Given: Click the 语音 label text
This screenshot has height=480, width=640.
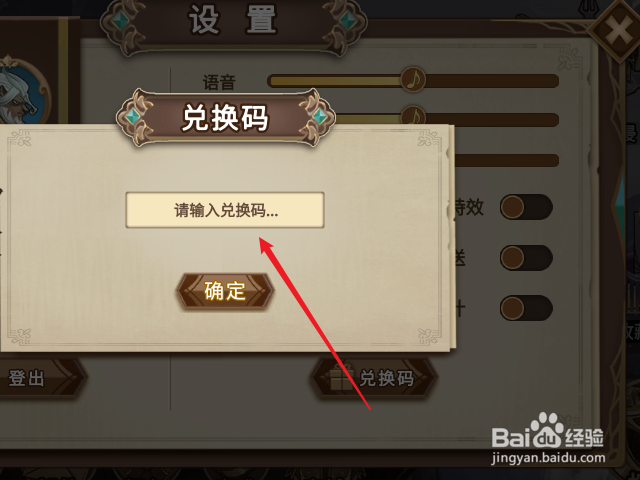Looking at the screenshot, I should coord(219,82).
